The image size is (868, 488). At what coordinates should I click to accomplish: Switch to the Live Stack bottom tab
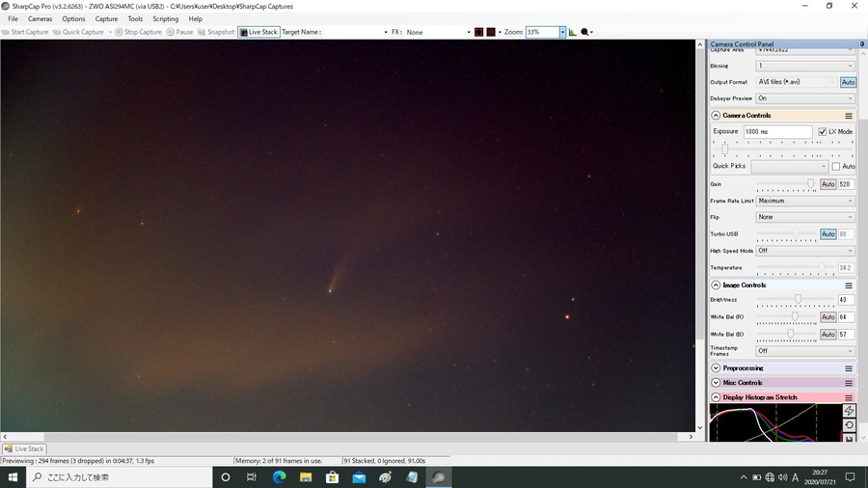[24, 449]
